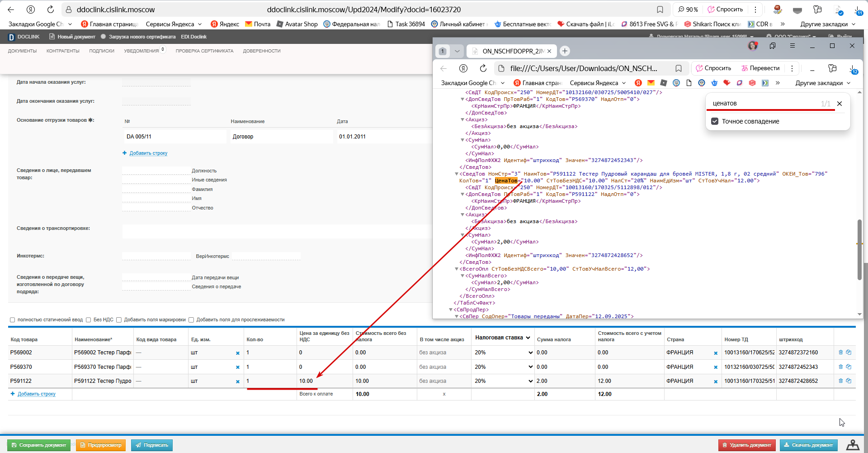Clear country ФРАНЦИЯ in row P569002
Screen dimensions: 868x453
click(716, 353)
